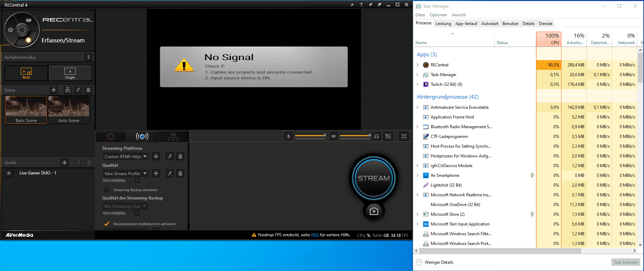Edit the selected scene with pencil icon
This screenshot has height=271, width=644.
(x=78, y=90)
